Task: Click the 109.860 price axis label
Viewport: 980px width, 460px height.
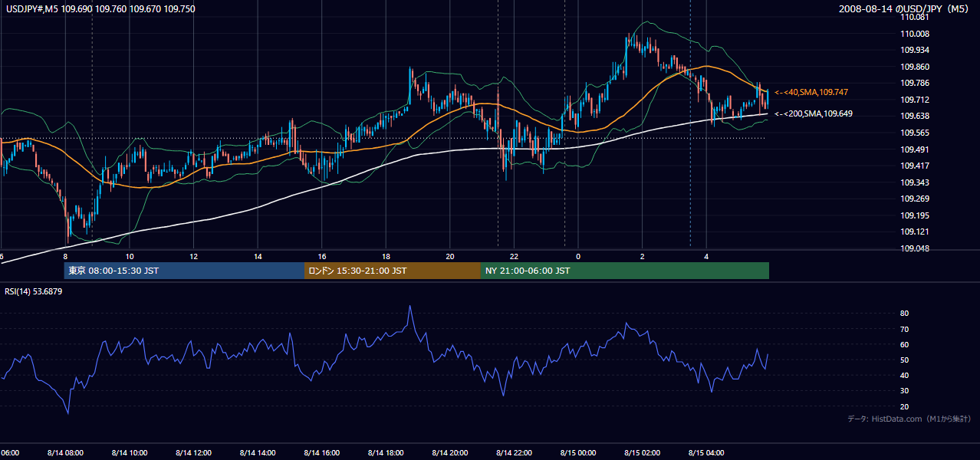Action: pos(915,67)
